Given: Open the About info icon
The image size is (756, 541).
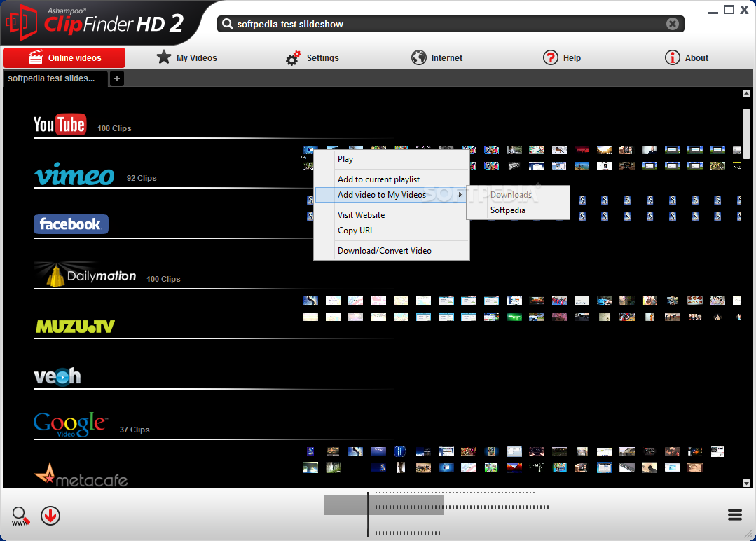Looking at the screenshot, I should [x=672, y=58].
